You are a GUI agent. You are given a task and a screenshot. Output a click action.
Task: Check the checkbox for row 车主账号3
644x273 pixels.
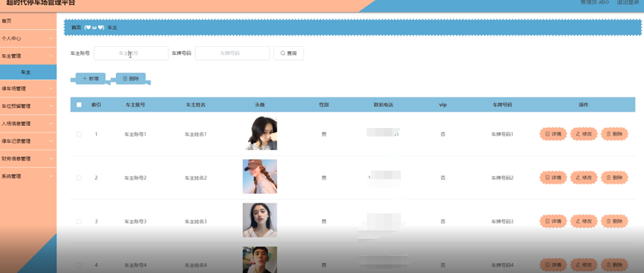click(x=79, y=221)
